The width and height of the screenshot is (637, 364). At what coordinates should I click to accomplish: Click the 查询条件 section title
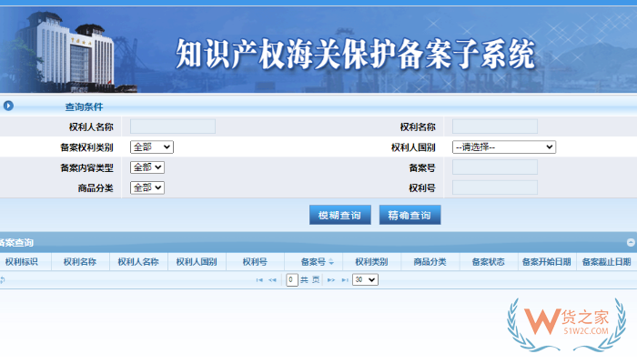pyautogui.click(x=84, y=106)
